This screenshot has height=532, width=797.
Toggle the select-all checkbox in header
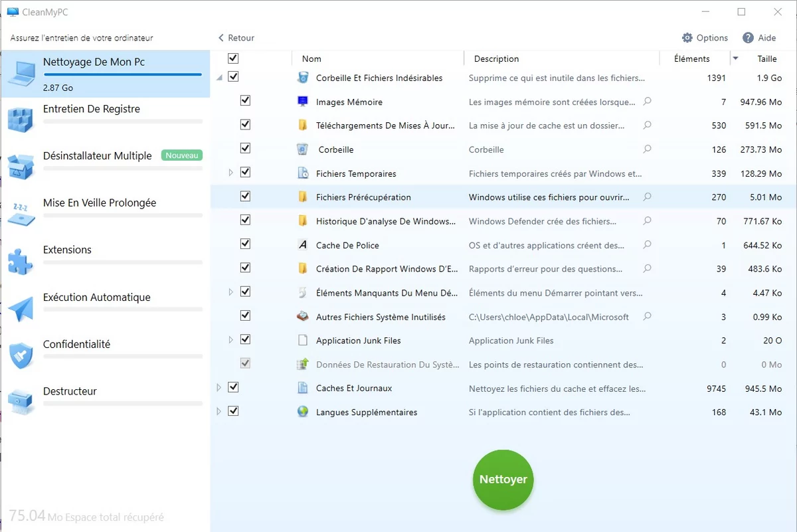pyautogui.click(x=233, y=58)
